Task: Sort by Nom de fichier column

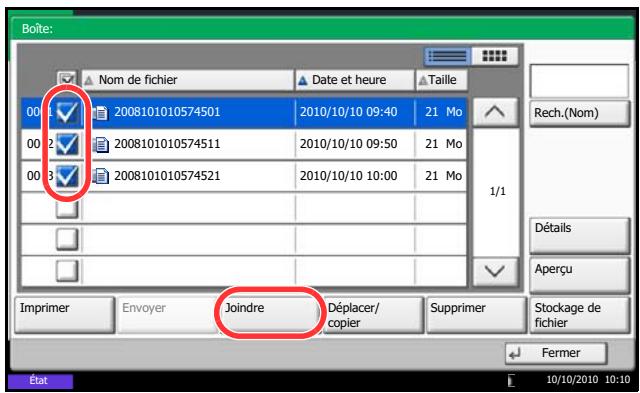Action: click(187, 80)
